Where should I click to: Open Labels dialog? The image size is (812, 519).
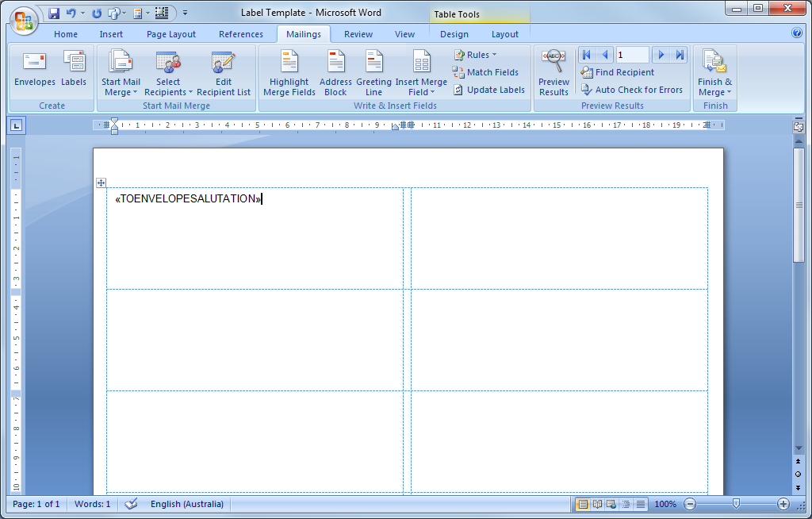pos(74,68)
